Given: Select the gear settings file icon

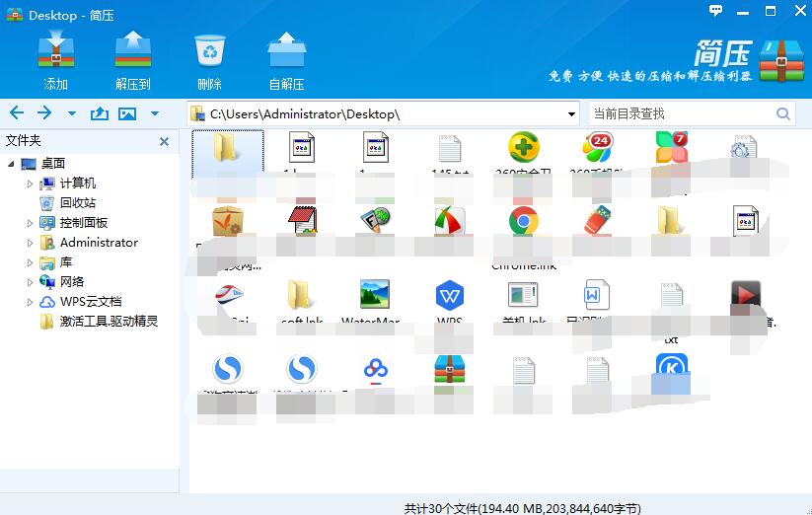Looking at the screenshot, I should [744, 149].
